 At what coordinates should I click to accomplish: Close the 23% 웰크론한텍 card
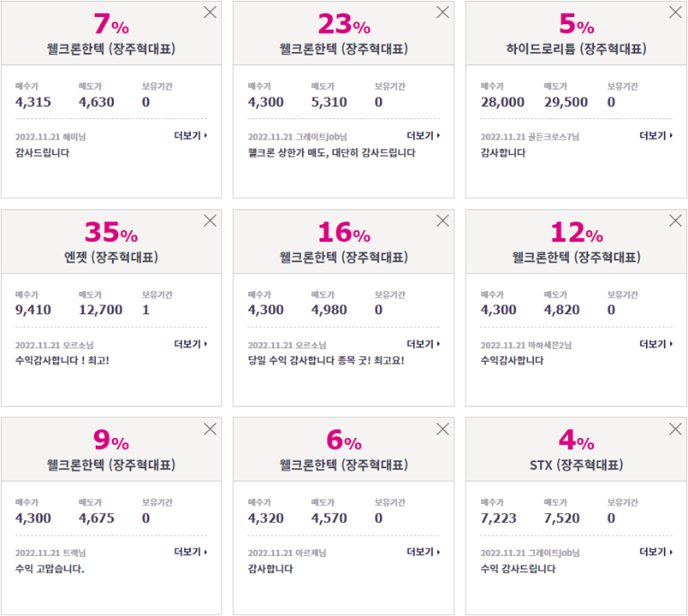pyautogui.click(x=442, y=12)
